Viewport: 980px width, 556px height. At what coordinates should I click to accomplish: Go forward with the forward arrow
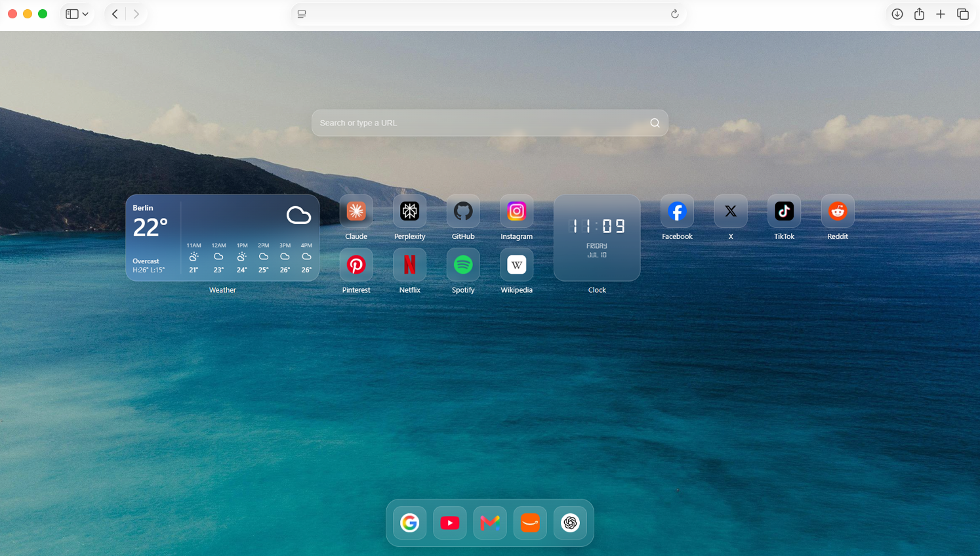click(x=136, y=14)
